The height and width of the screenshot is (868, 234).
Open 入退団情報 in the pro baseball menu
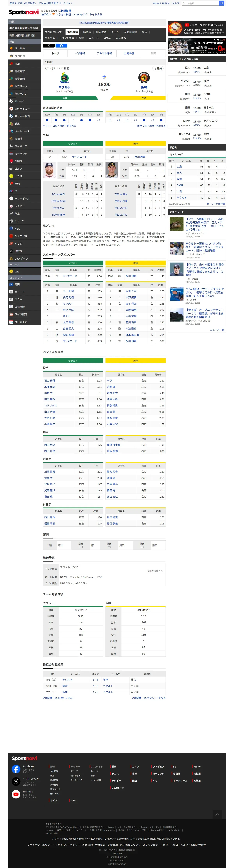130,32
